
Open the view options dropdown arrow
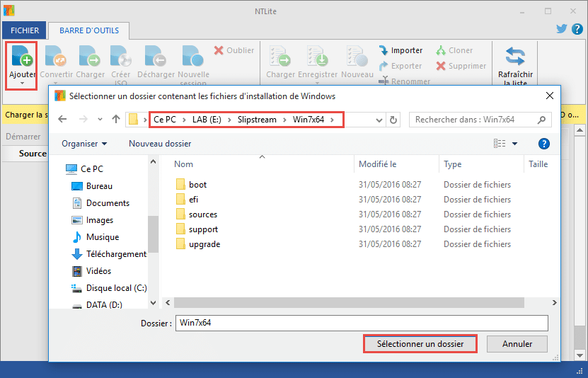515,144
